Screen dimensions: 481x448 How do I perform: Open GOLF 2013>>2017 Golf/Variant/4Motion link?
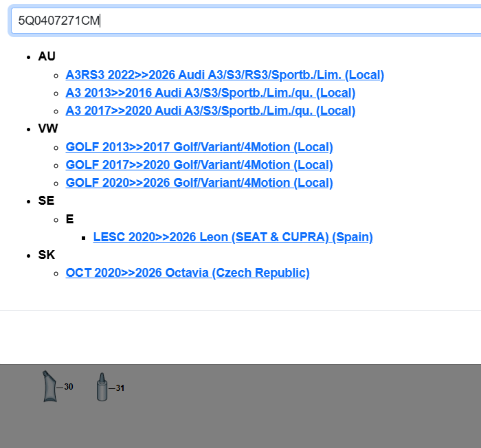(x=199, y=147)
